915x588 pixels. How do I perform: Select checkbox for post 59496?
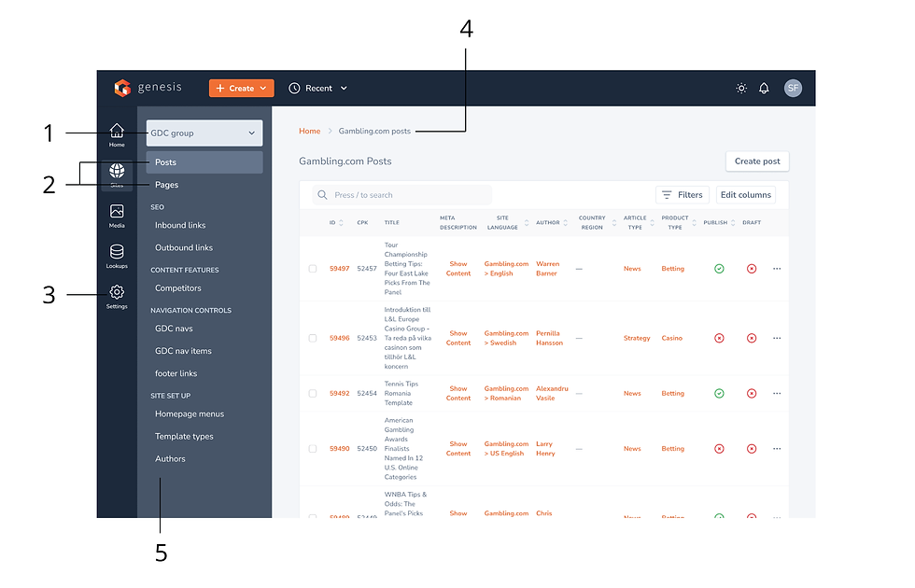click(313, 338)
